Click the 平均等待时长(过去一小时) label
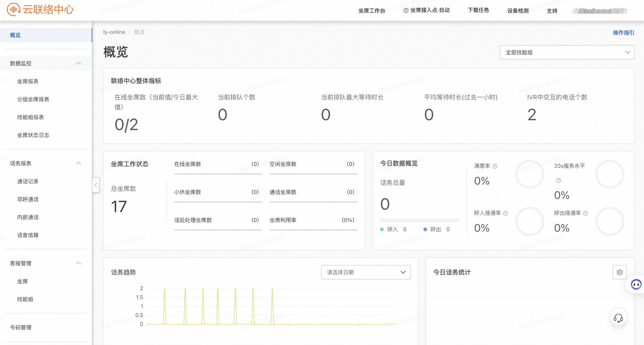The image size is (644, 345). coord(461,97)
